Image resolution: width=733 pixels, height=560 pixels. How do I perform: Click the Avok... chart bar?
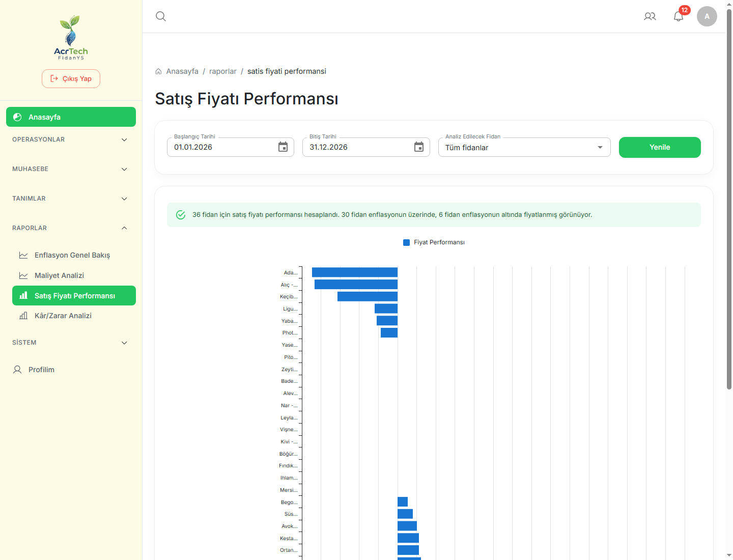(407, 526)
